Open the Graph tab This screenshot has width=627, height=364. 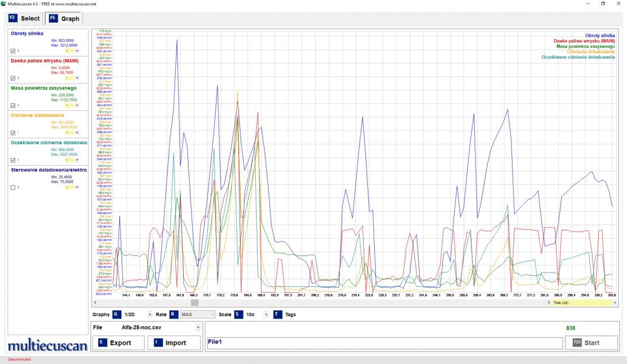(64, 19)
